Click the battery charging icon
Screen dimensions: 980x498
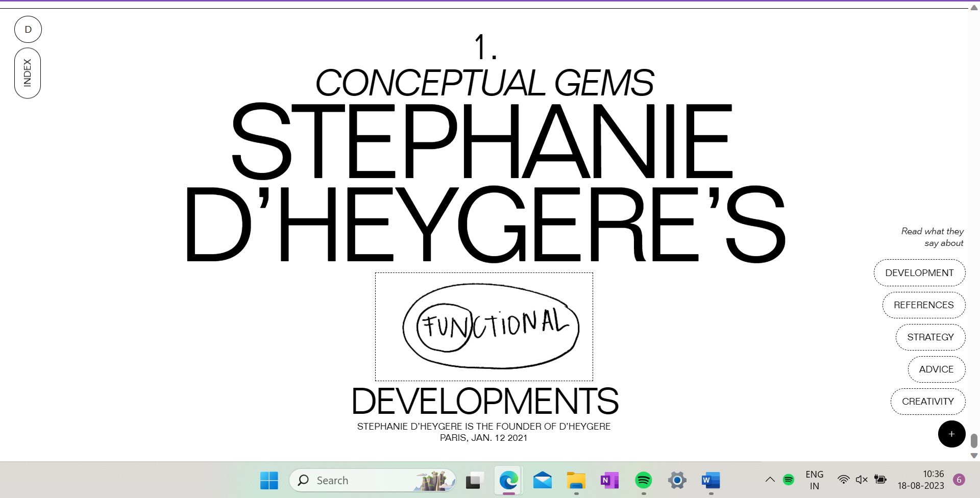880,480
